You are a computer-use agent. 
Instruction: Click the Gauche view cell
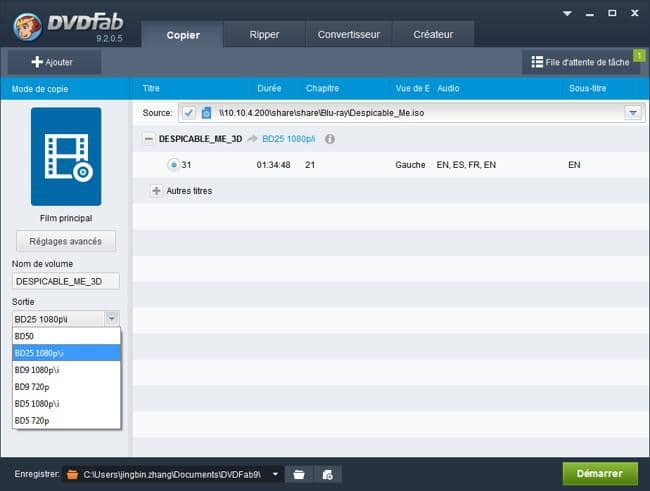pyautogui.click(x=410, y=165)
